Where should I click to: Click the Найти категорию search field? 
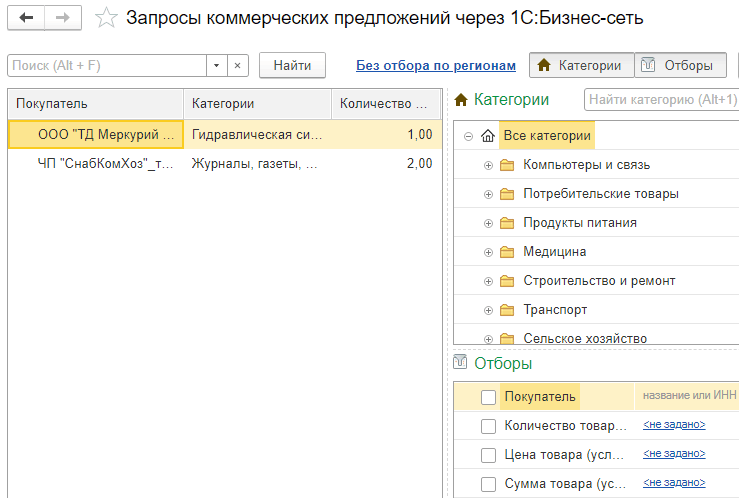[x=662, y=100]
